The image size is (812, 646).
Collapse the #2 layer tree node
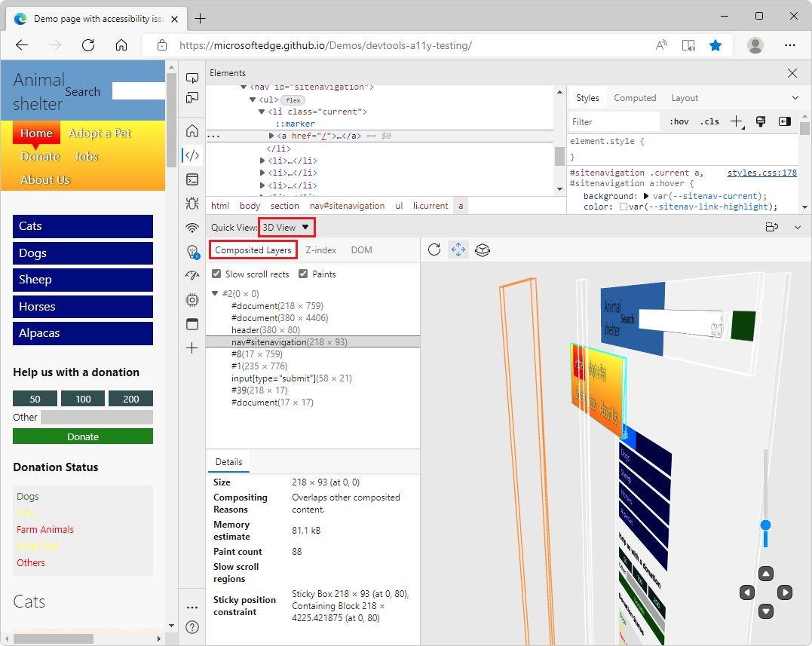pyautogui.click(x=215, y=293)
